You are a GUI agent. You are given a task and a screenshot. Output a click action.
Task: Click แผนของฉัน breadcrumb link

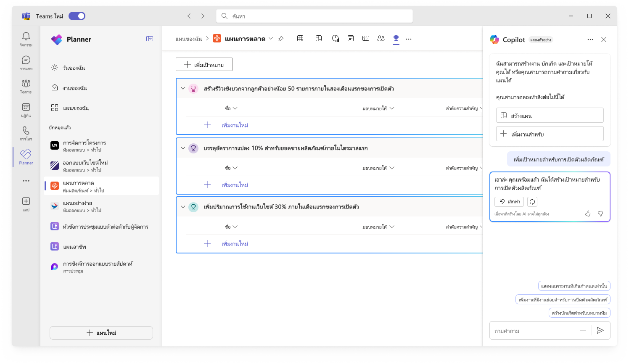(x=189, y=39)
